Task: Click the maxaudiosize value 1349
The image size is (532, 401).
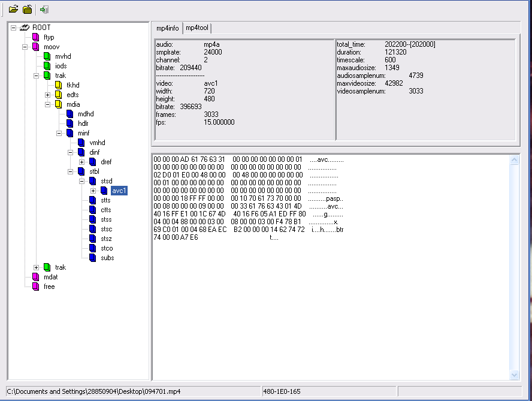Action: [x=392, y=68]
